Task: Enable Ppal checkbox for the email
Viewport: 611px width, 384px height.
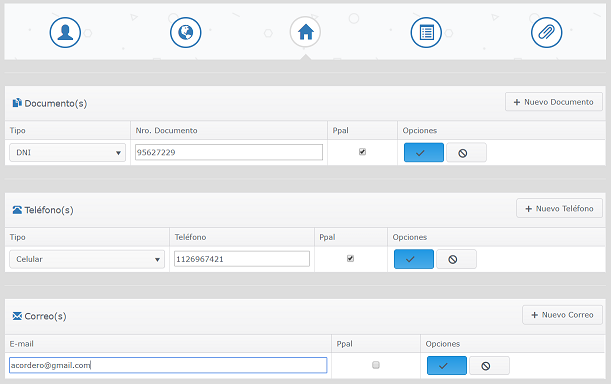Action: click(x=376, y=365)
